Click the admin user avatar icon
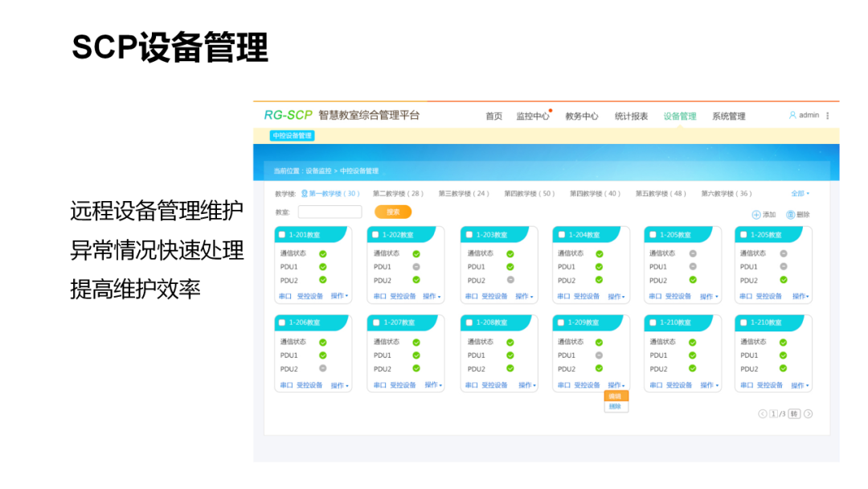Screen dimensions: 868x489 click(792, 115)
